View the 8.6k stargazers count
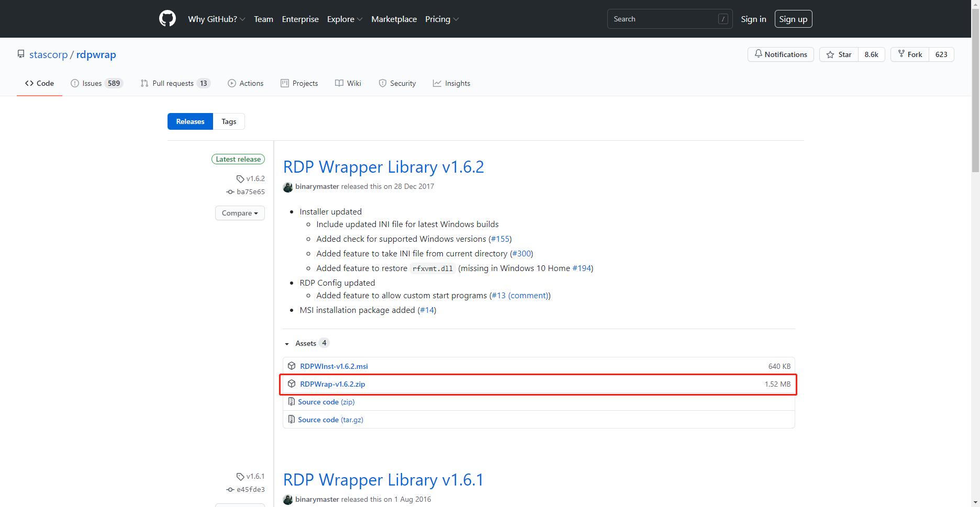980x507 pixels. tap(871, 54)
